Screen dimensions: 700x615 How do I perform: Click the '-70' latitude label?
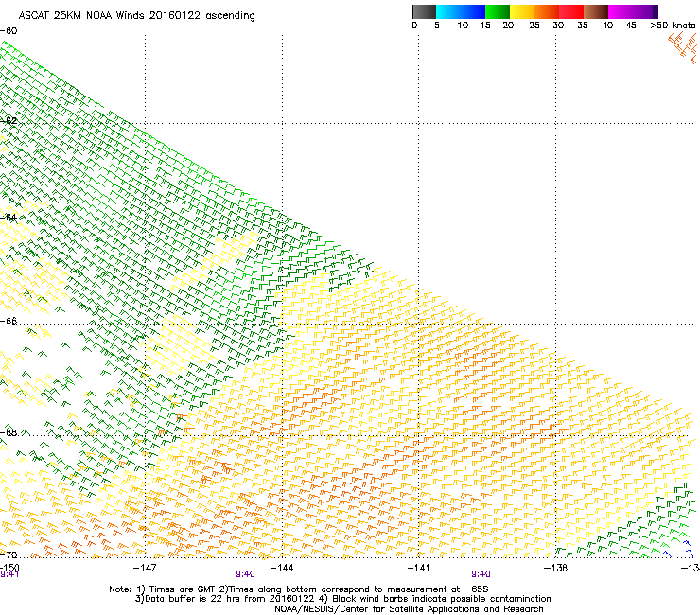click(9, 555)
